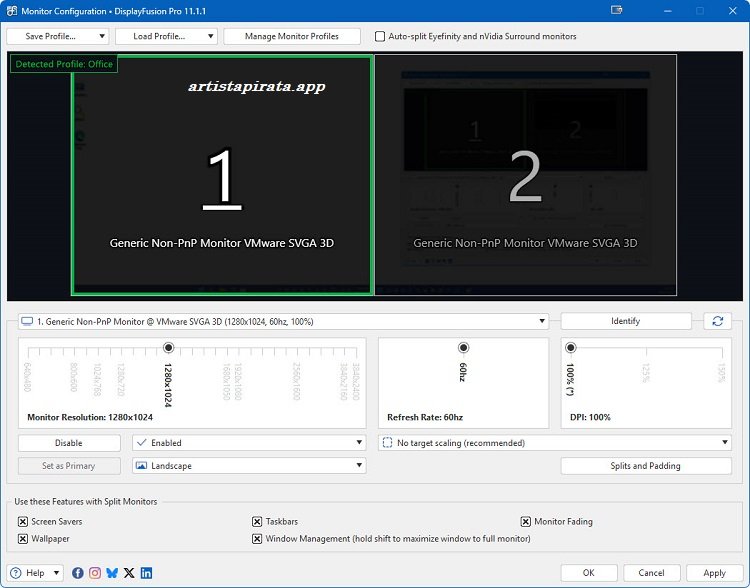This screenshot has height=588, width=750.
Task: Click the 1680x1050 resolution tick label
Action: (227, 381)
